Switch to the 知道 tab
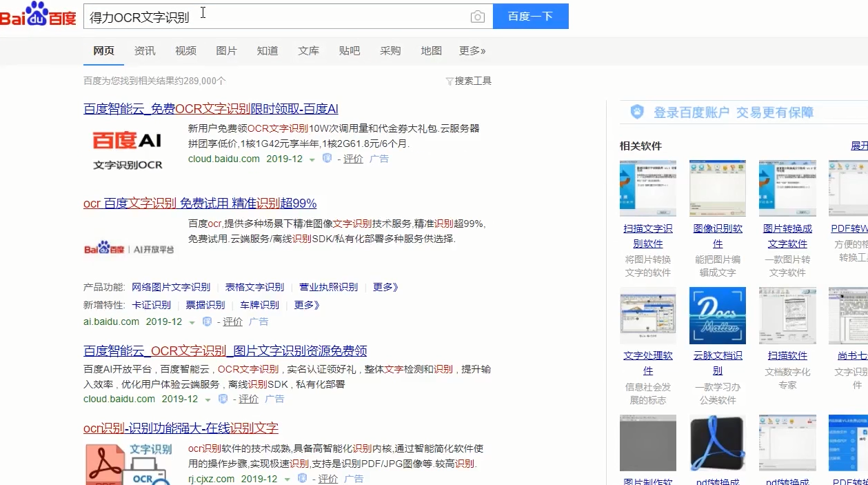 268,51
